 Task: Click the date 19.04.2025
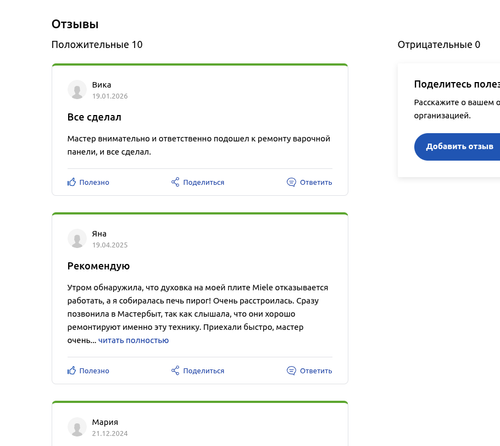click(x=110, y=245)
